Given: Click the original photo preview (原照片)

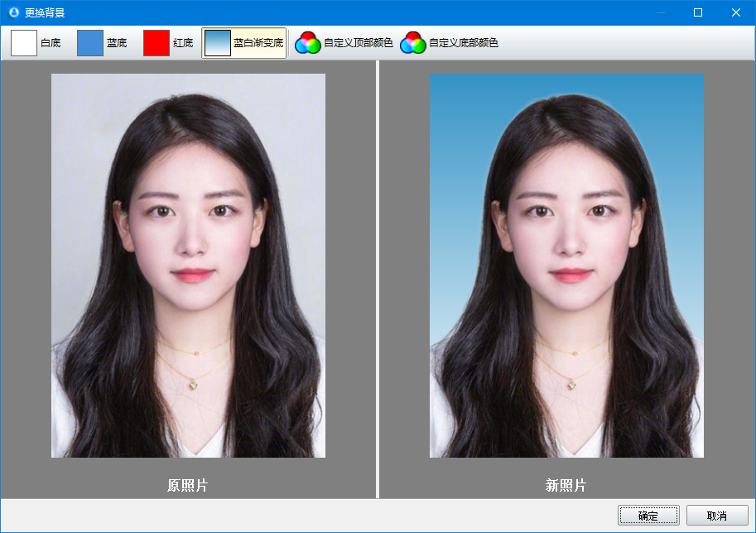Looking at the screenshot, I should 188,266.
